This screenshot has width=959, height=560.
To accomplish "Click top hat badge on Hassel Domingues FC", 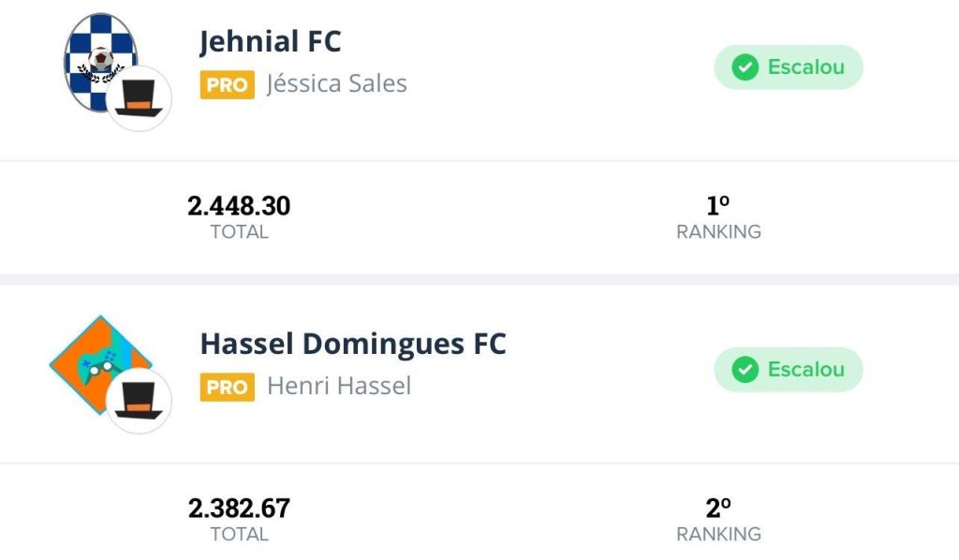I will pos(139,401).
